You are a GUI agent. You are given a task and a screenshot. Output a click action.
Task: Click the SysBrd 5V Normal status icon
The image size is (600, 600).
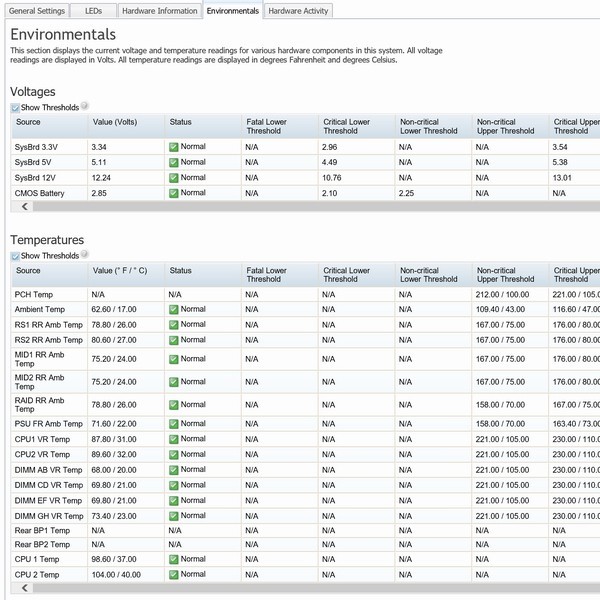173,162
